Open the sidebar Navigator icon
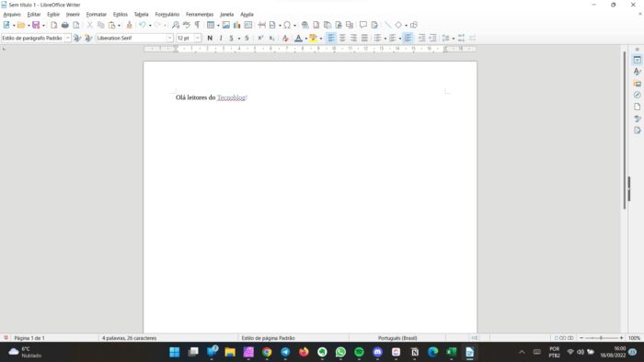 [x=637, y=96]
